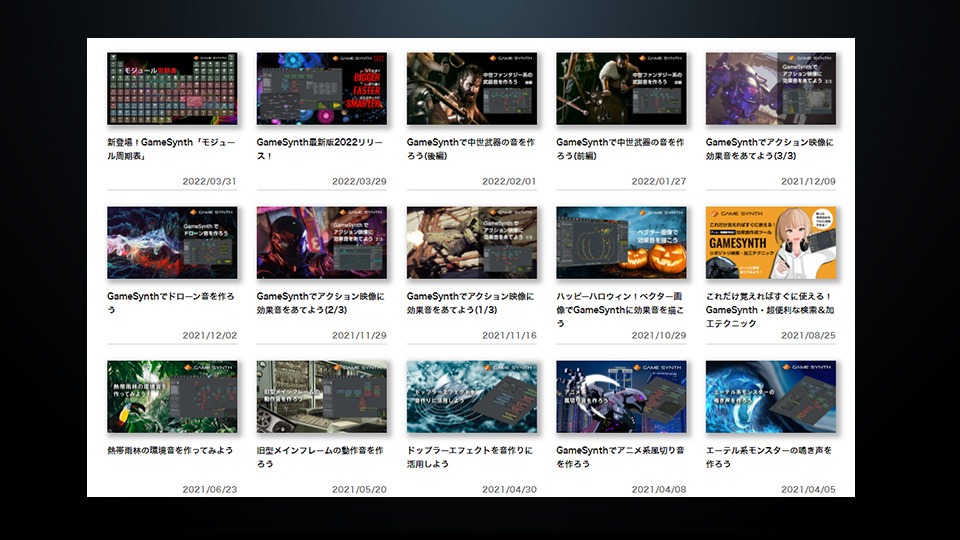Click the date 2021/06/23

[x=209, y=489]
